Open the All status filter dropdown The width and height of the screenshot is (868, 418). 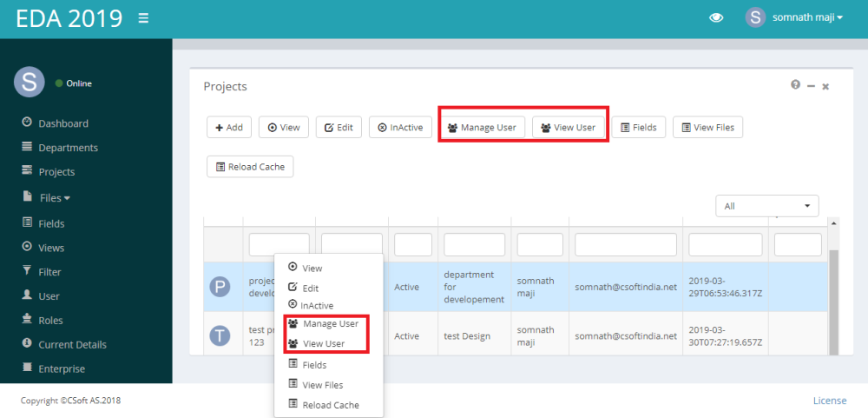point(767,206)
